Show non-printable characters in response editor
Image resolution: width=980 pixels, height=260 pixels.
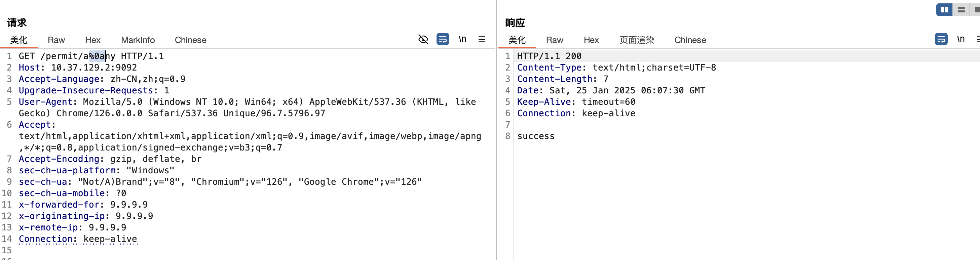[x=960, y=39]
